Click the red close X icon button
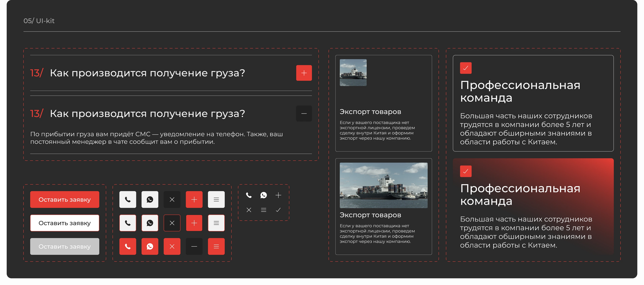 click(x=172, y=246)
